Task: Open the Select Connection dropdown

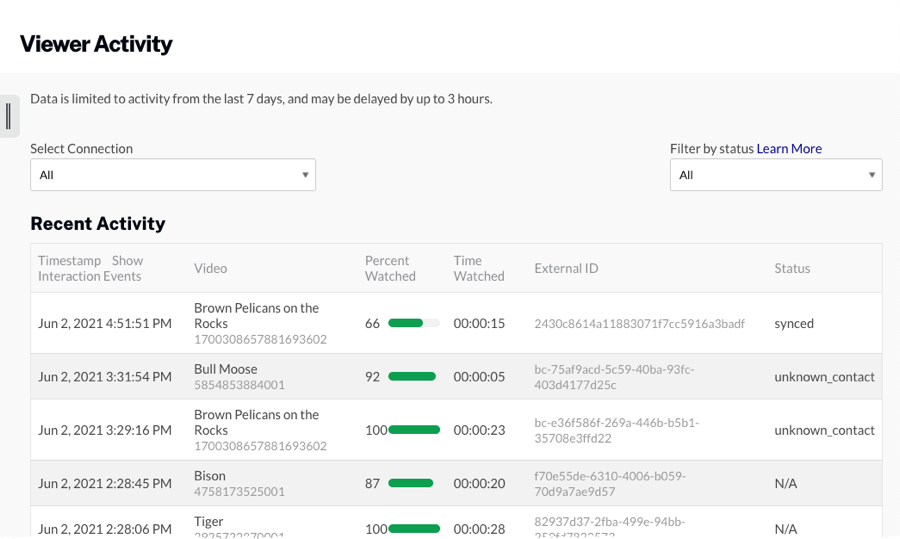Action: (173, 175)
